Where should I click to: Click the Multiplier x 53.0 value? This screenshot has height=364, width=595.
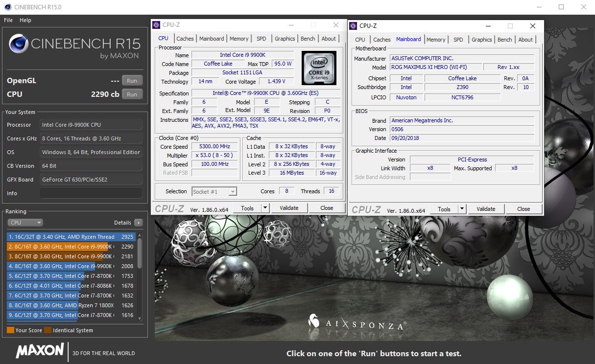click(x=214, y=155)
